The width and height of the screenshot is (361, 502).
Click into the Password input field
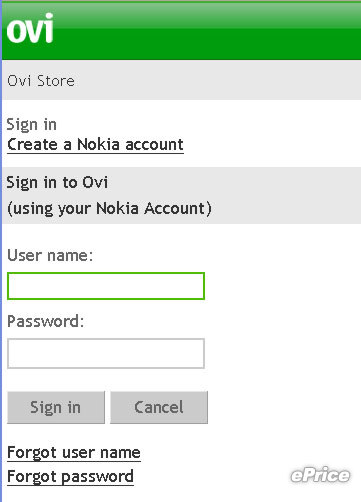pyautogui.click(x=106, y=353)
